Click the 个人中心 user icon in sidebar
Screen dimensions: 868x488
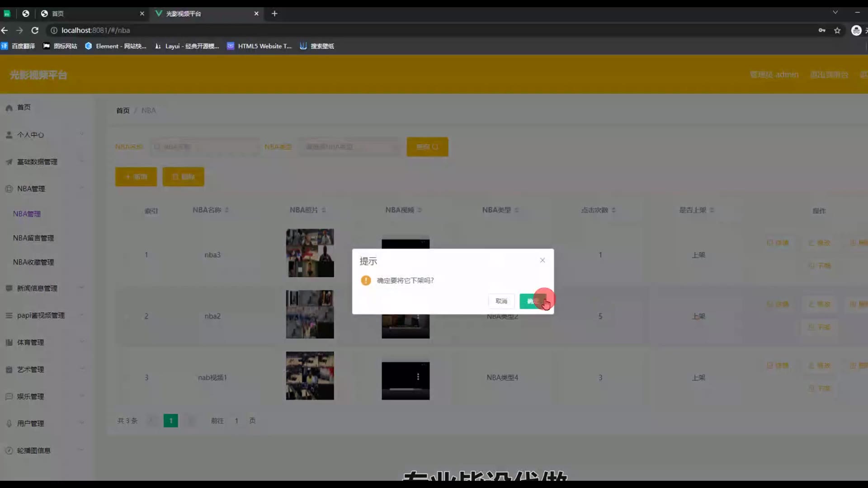click(9, 135)
